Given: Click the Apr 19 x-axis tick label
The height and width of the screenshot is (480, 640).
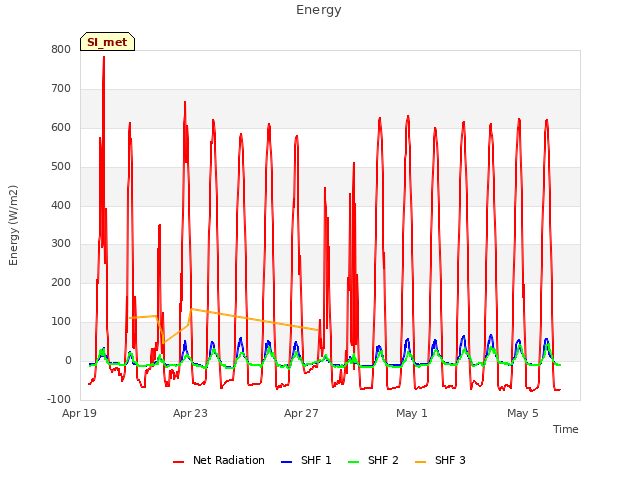Looking at the screenshot, I should coord(79,413).
